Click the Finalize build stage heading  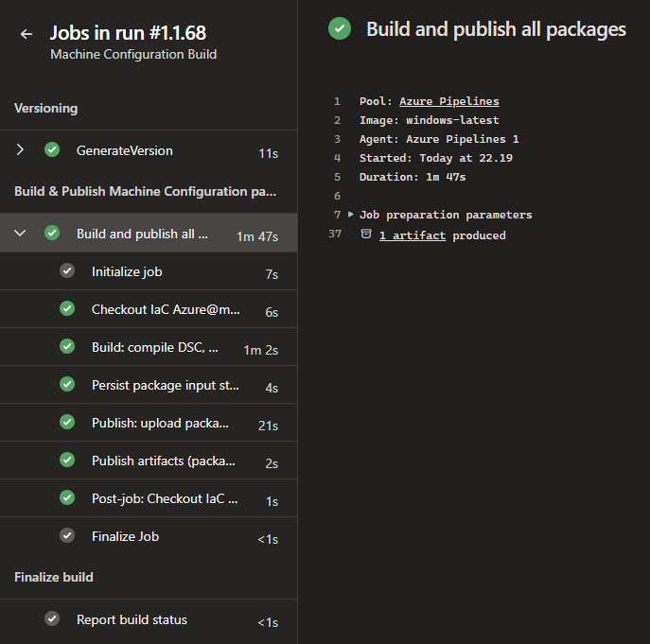(54, 577)
